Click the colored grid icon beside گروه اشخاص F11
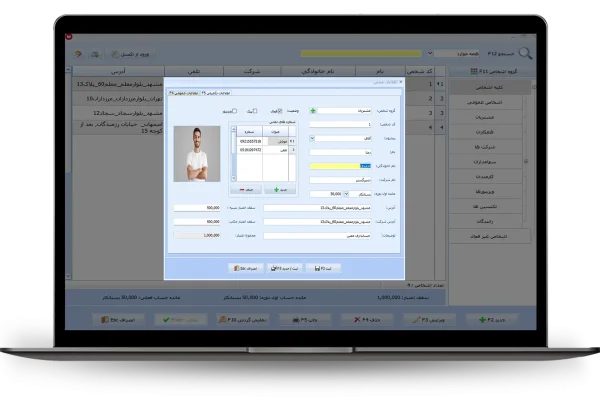The height and width of the screenshot is (400, 600). point(474,71)
